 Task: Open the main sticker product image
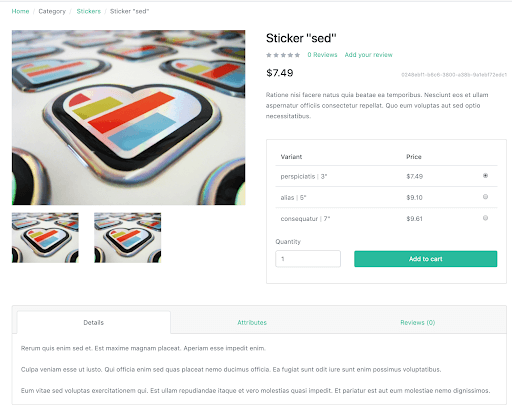click(x=129, y=117)
